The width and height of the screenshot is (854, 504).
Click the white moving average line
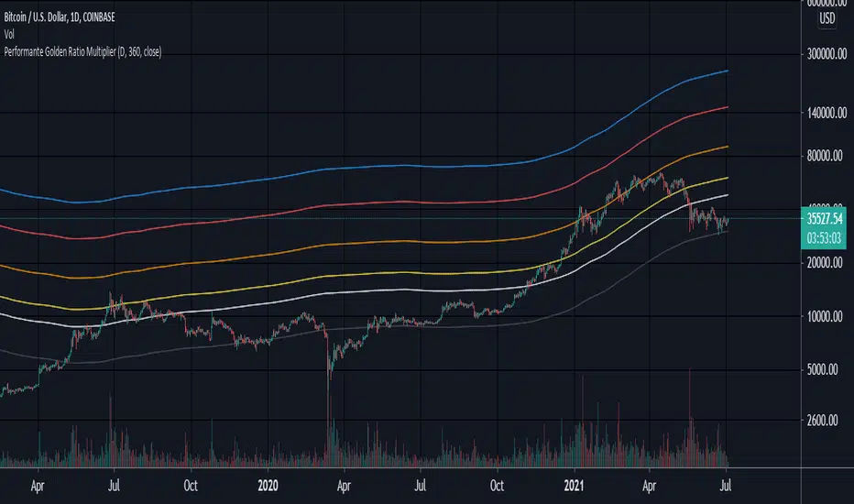[381, 290]
